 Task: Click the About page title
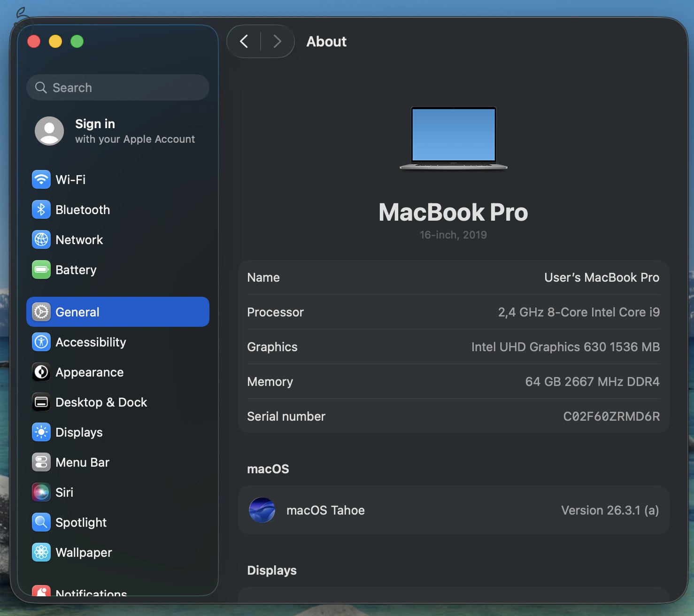(x=326, y=41)
